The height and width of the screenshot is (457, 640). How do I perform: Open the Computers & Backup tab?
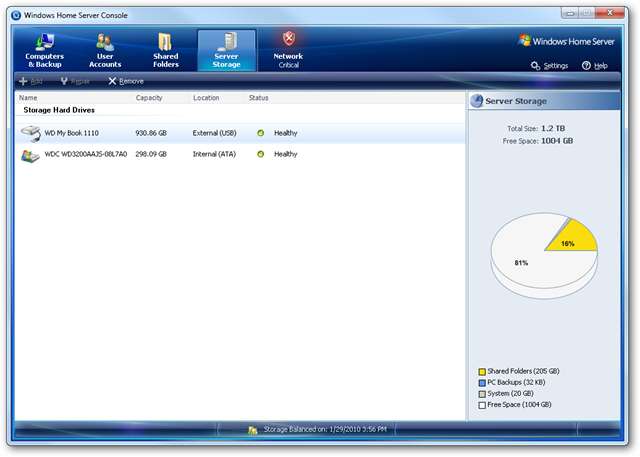click(x=44, y=51)
